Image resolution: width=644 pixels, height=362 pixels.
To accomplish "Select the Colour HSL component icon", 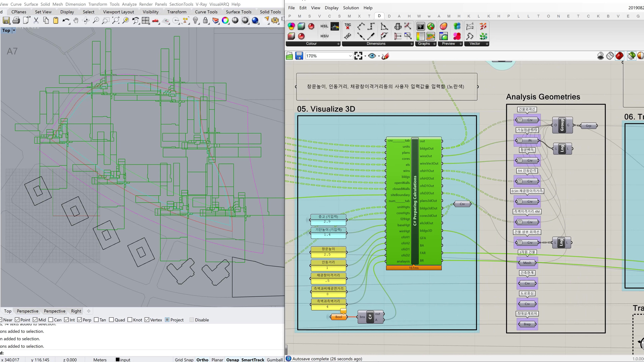I will (x=324, y=26).
